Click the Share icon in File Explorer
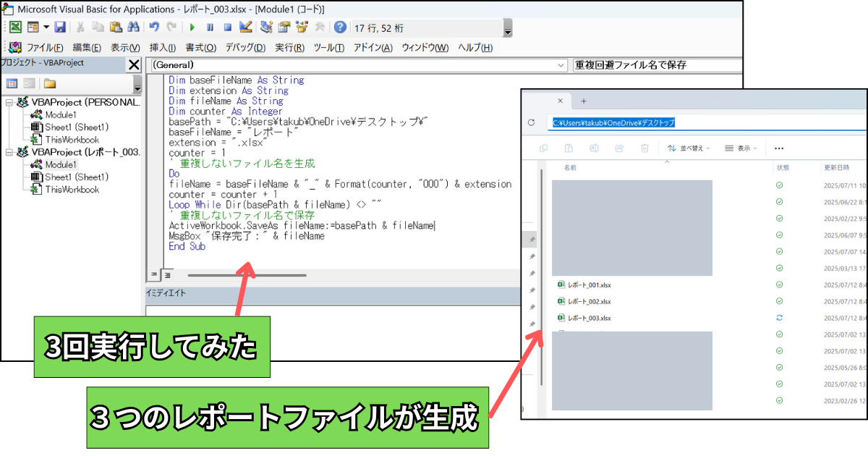This screenshot has width=868, height=456. pyautogui.click(x=619, y=148)
